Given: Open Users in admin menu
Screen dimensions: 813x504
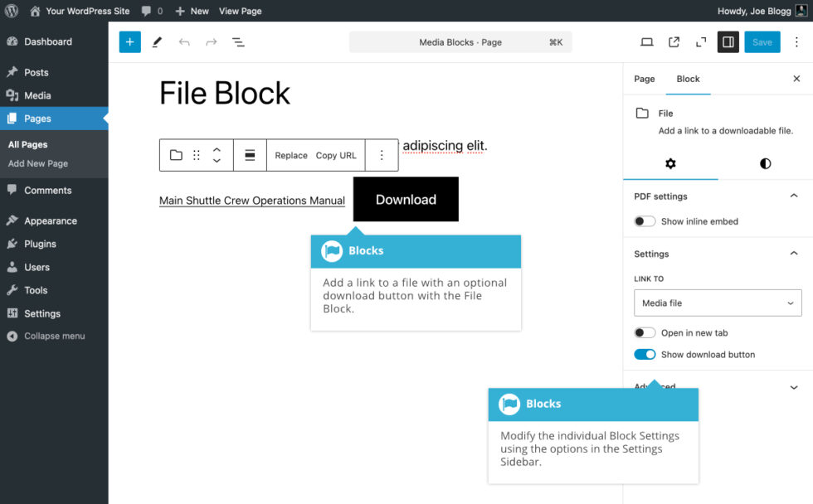Looking at the screenshot, I should pos(54,267).
